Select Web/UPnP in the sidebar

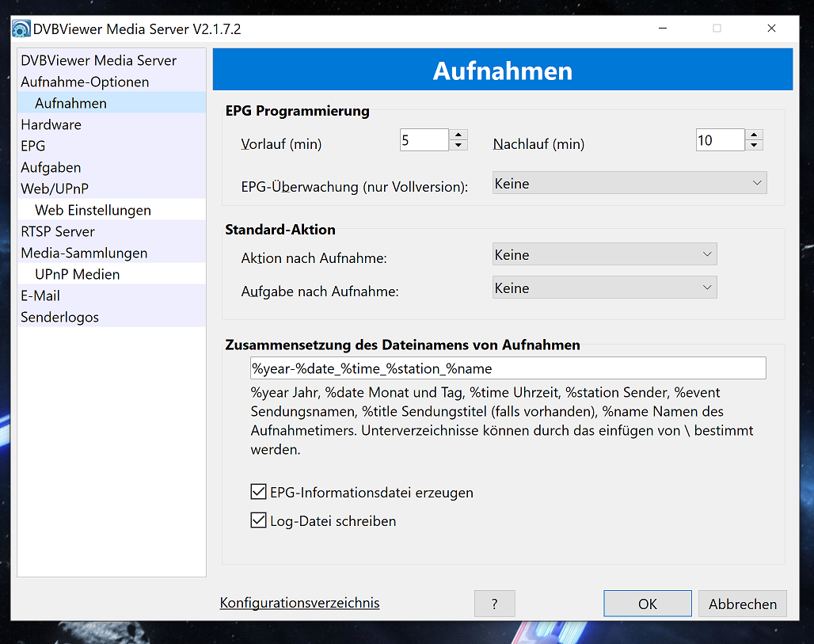tap(112, 189)
